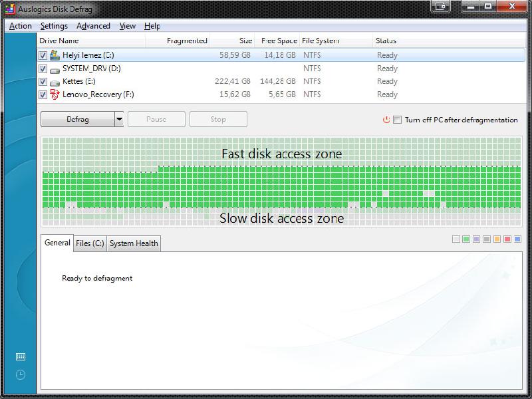Uncheck the Helyi lemez (C:) checkbox
This screenshot has height=399, width=532.
(x=43, y=55)
